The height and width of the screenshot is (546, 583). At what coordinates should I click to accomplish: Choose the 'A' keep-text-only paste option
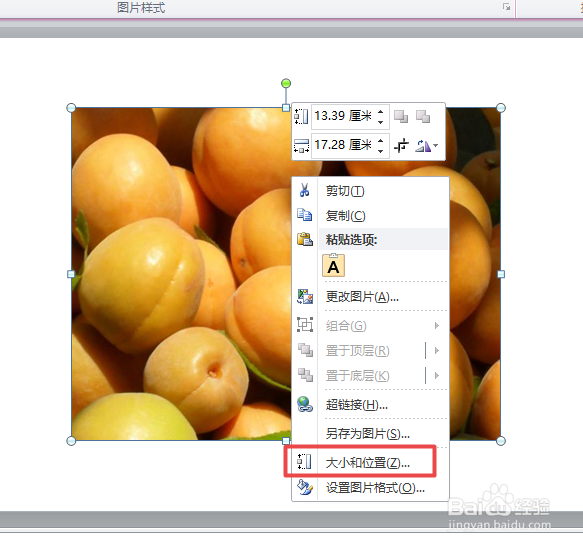coord(334,266)
